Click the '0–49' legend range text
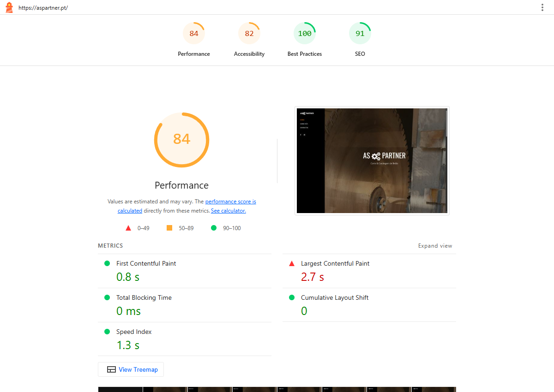The height and width of the screenshot is (392, 554). [144, 228]
